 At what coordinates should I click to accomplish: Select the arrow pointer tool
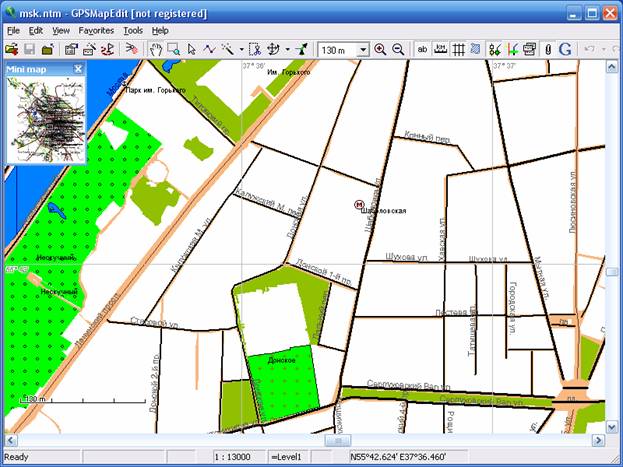tap(191, 48)
